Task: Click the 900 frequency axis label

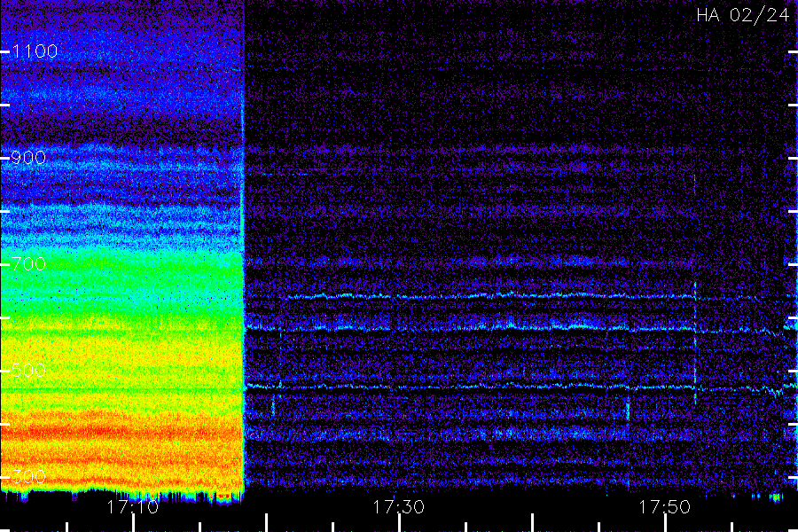Action: (28, 158)
